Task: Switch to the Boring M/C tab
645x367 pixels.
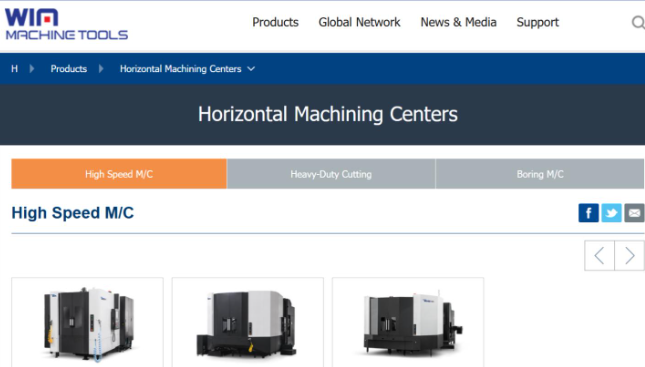Action: pyautogui.click(x=540, y=174)
